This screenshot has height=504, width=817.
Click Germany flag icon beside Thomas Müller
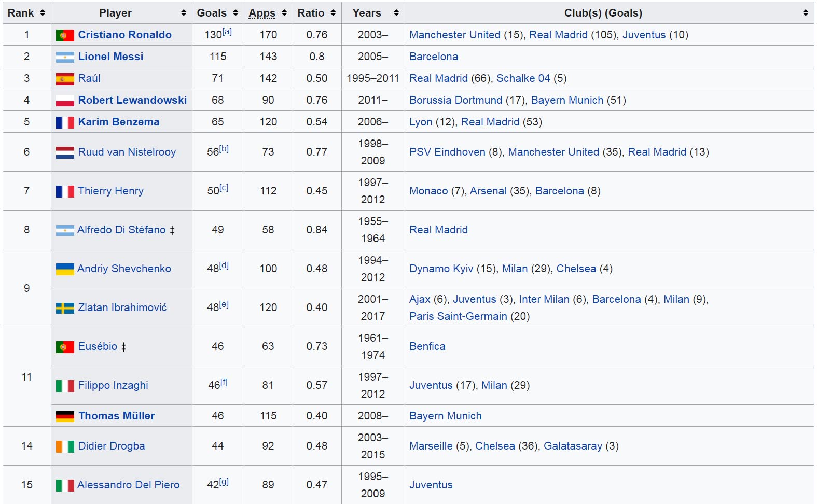(x=65, y=416)
